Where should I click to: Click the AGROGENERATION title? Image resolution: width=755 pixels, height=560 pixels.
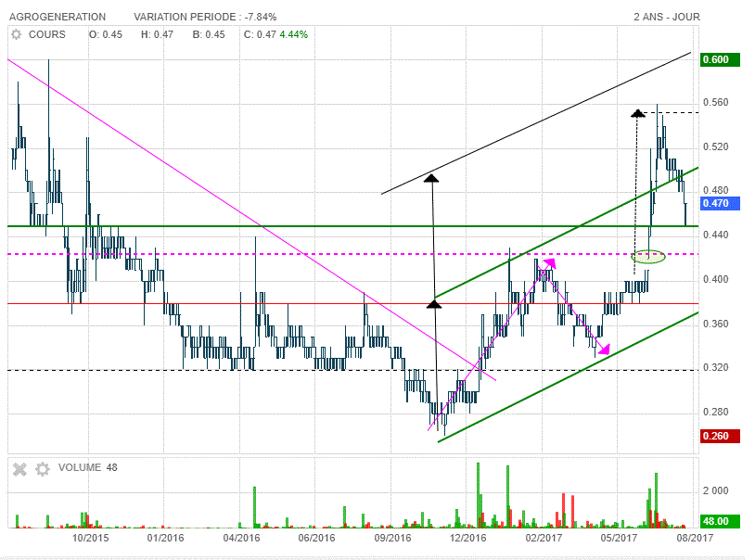(58, 17)
